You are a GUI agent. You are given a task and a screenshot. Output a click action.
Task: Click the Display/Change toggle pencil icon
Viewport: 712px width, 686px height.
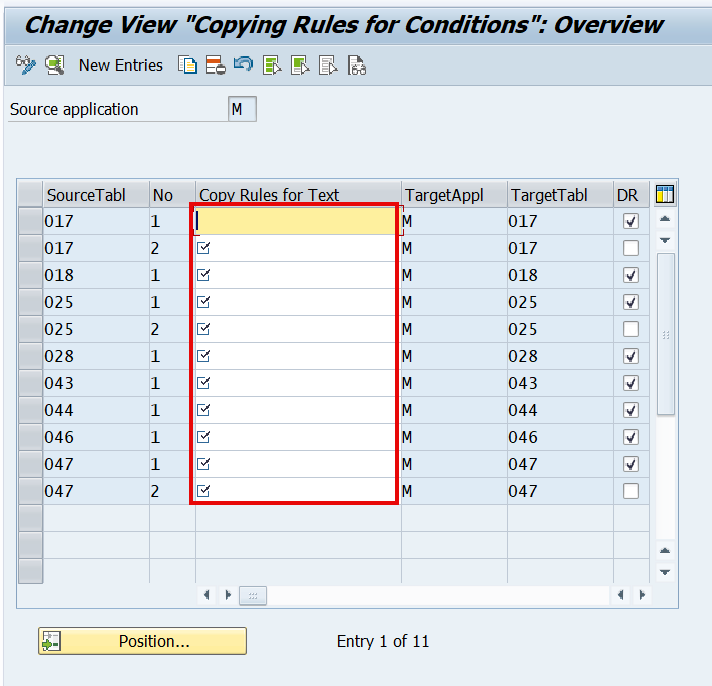(25, 65)
